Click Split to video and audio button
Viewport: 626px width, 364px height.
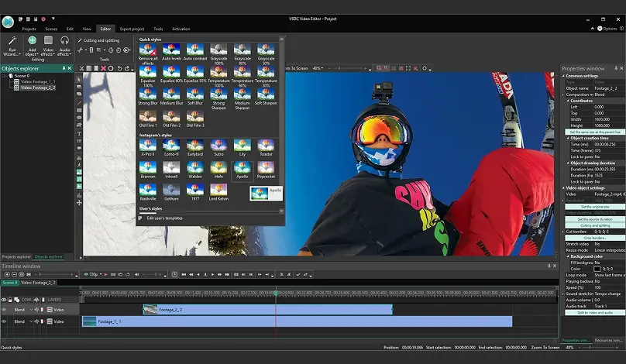[595, 313]
